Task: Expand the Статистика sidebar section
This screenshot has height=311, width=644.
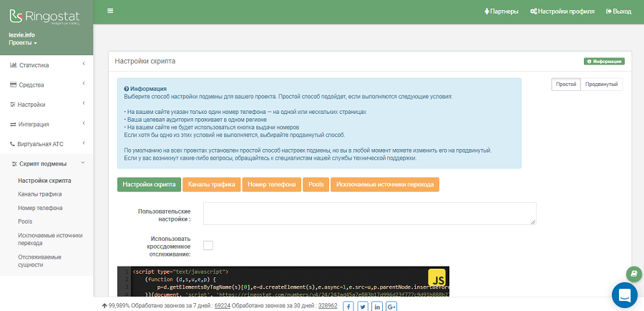Action: [47, 65]
